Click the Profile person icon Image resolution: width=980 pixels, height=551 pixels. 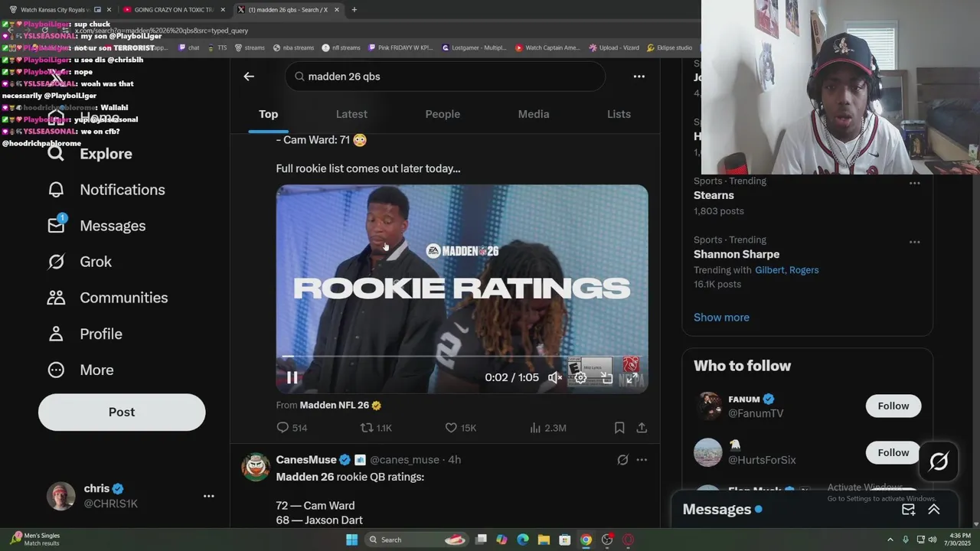coord(56,334)
